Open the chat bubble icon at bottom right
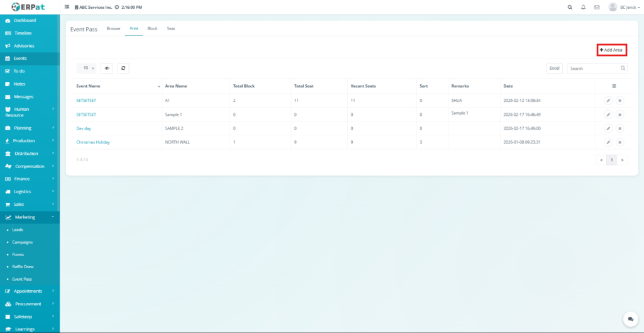The width and height of the screenshot is (644, 333). [x=630, y=319]
